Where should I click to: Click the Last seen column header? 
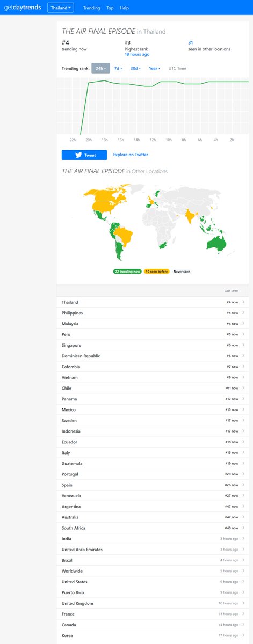(231, 290)
